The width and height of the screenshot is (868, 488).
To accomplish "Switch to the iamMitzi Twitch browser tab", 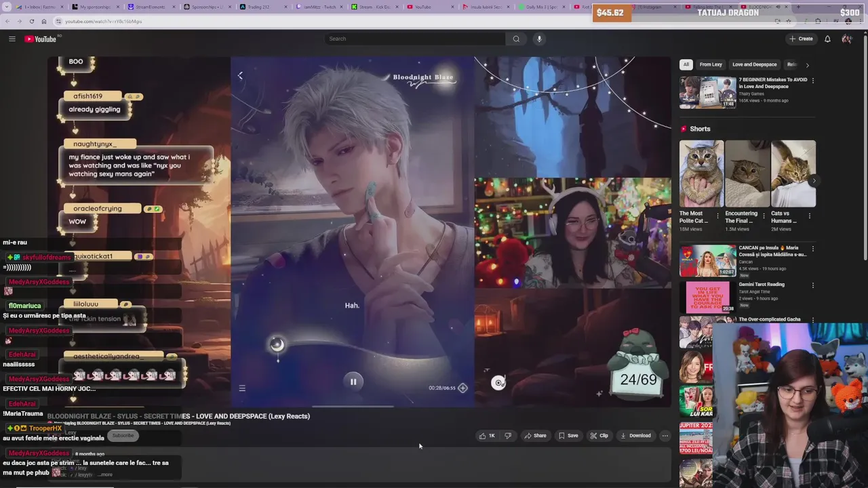I will point(319,7).
